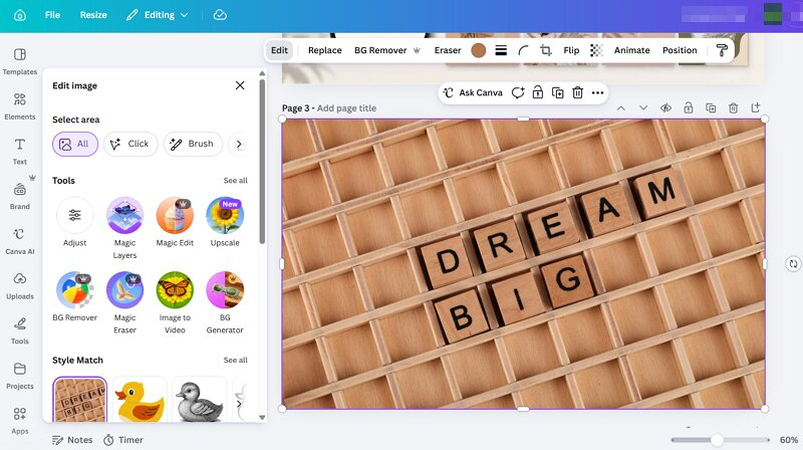Open the floating toolbar three-dot menu
Image resolution: width=803 pixels, height=450 pixels.
(598, 93)
